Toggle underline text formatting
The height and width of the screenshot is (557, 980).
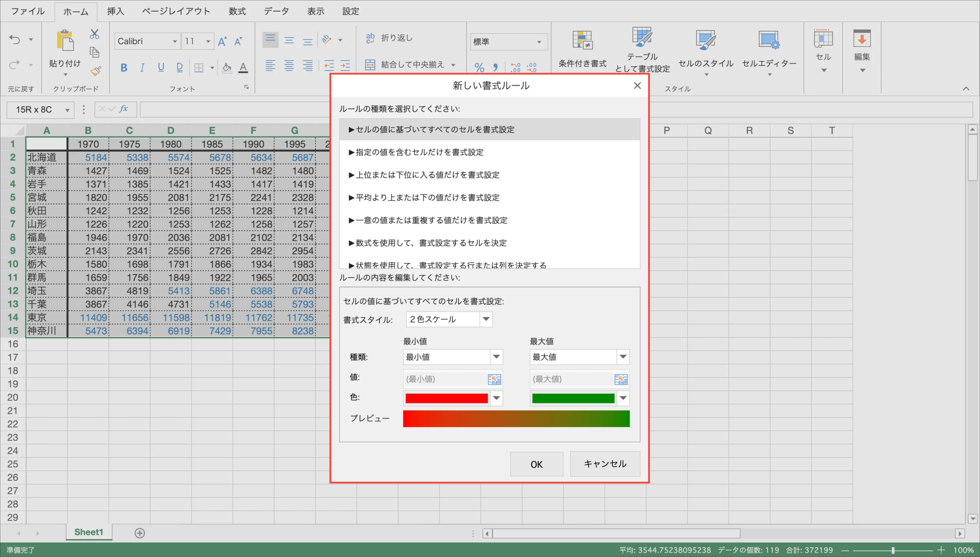tap(161, 68)
